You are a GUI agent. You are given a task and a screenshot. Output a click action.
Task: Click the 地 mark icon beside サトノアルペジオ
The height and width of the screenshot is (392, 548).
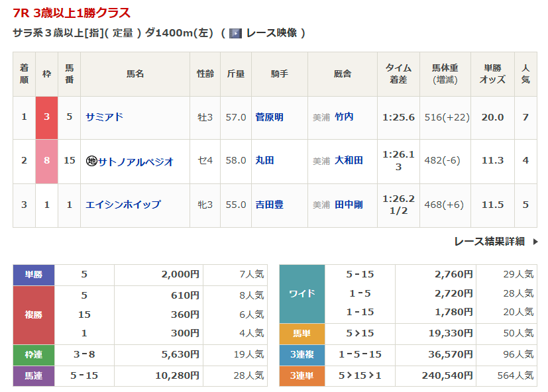91,161
